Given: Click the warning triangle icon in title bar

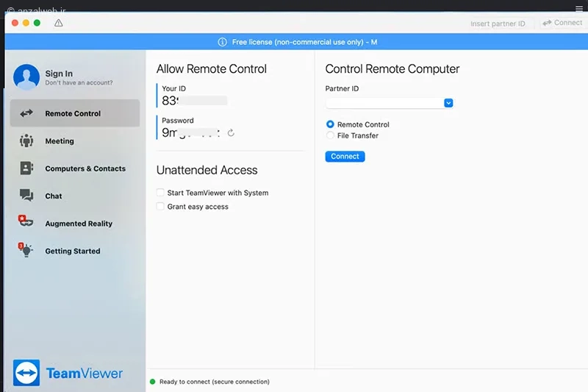Looking at the screenshot, I should 59,23.
